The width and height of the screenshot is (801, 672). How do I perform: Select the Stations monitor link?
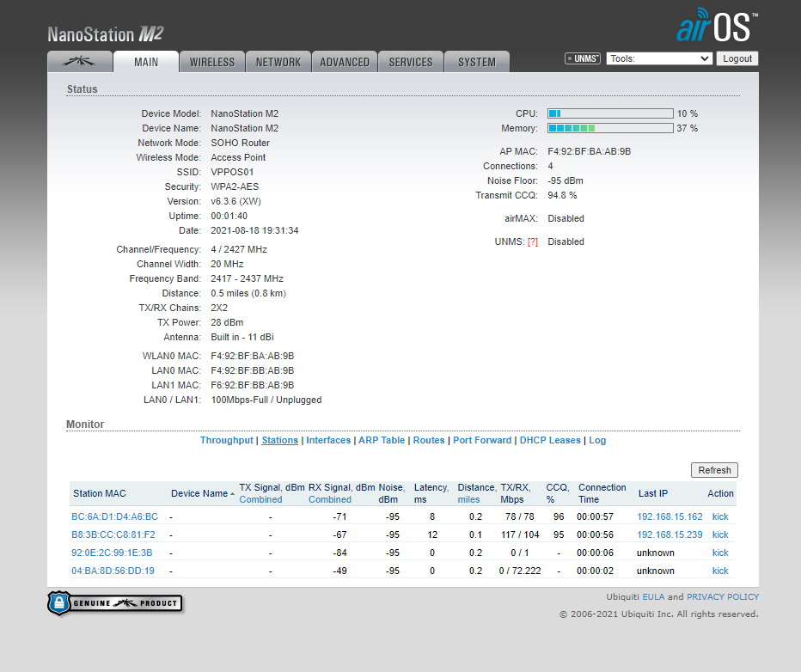[x=279, y=440]
